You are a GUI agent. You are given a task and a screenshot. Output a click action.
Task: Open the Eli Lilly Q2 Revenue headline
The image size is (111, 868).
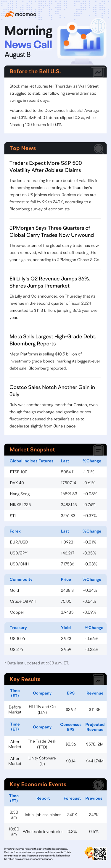click(50, 282)
